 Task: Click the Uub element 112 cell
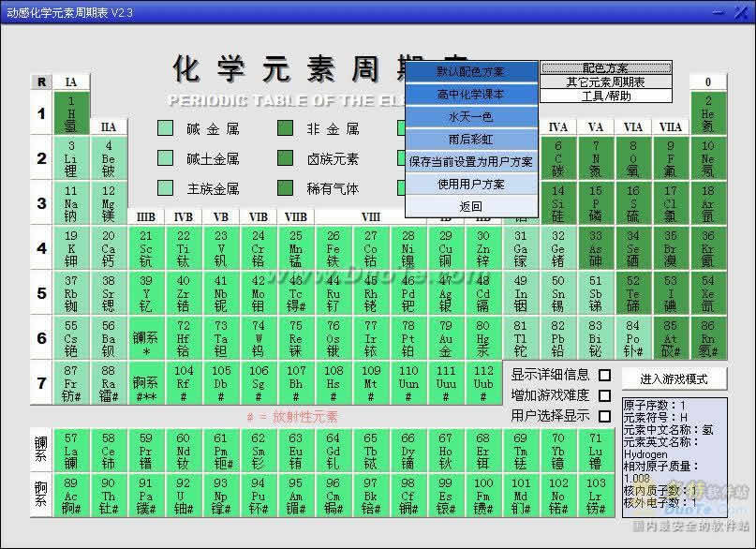[483, 383]
